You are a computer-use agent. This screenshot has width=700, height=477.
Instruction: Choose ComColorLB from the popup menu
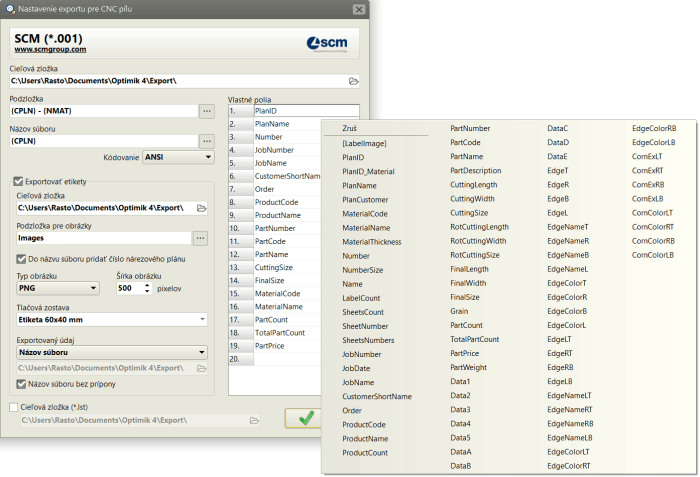[x=653, y=255]
